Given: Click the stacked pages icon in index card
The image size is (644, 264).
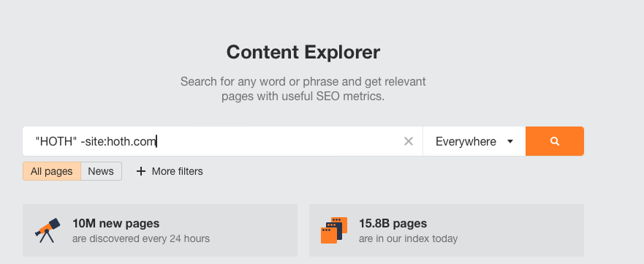Looking at the screenshot, I should (334, 230).
